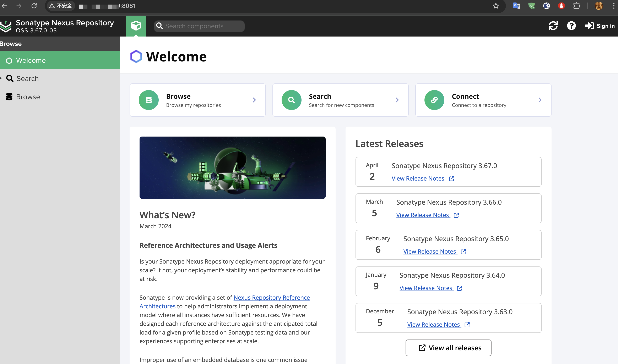Focus the Search components field

click(199, 26)
